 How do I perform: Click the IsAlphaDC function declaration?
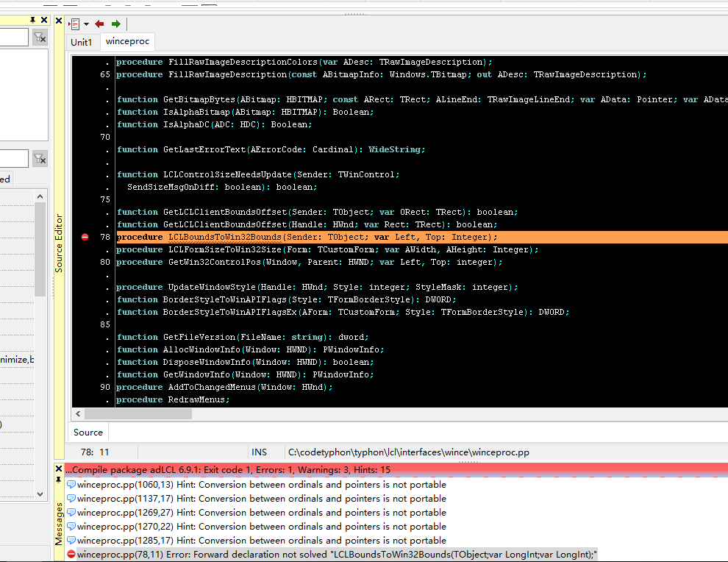215,124
